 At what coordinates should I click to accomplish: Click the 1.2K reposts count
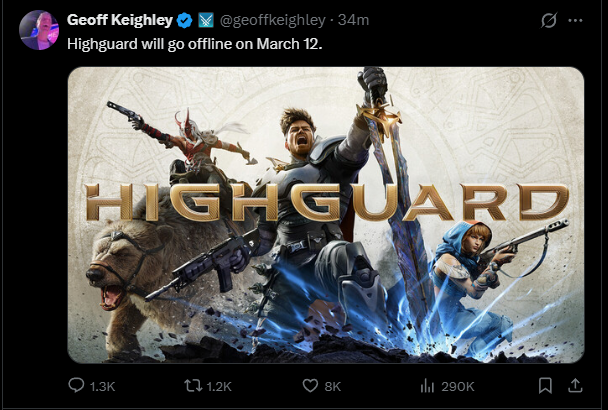(x=219, y=386)
